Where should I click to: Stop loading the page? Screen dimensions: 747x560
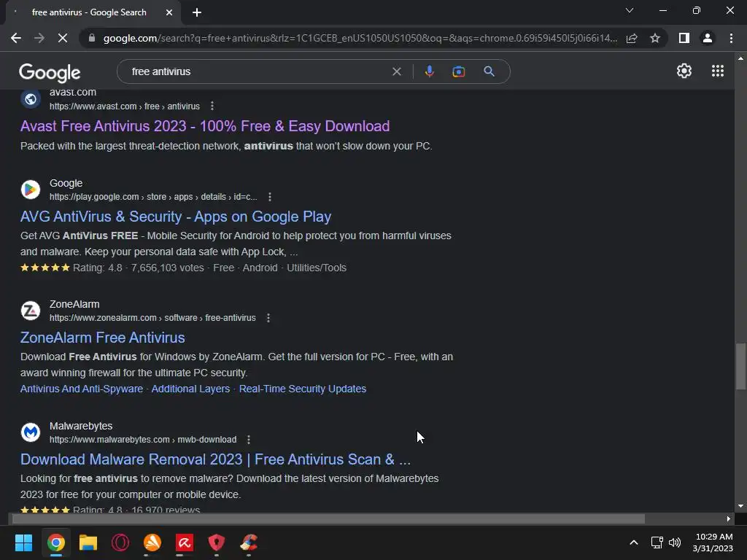point(63,38)
